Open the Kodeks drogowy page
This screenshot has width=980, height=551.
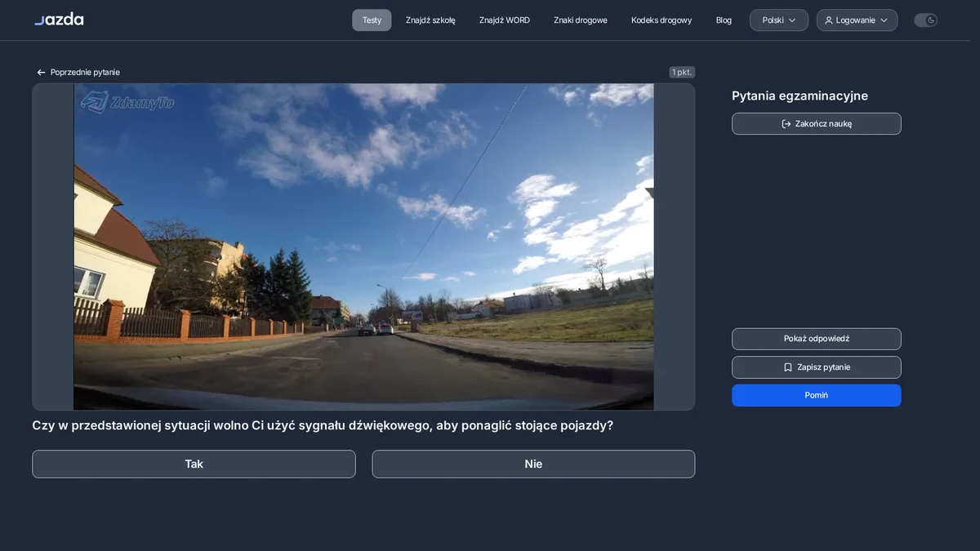click(x=661, y=20)
